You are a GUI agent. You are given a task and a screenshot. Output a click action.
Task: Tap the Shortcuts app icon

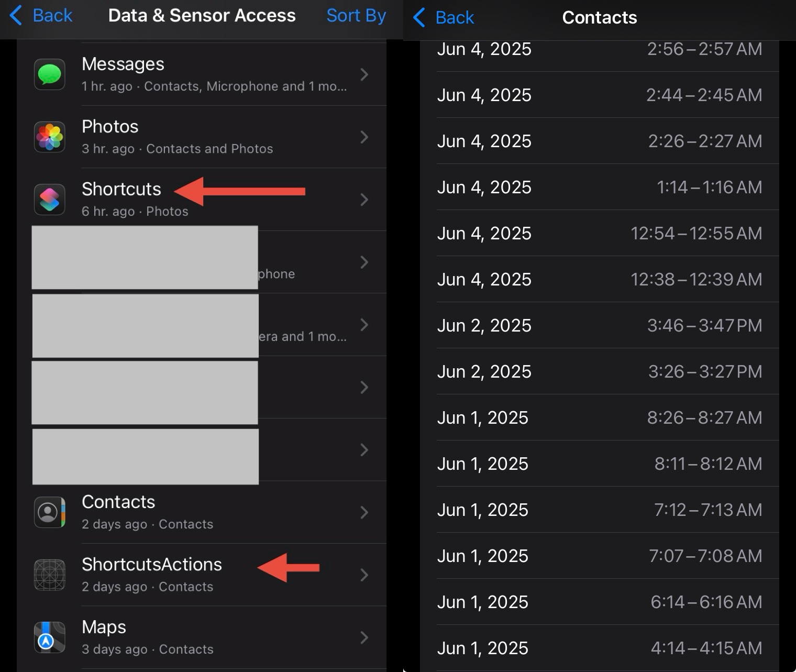coord(50,200)
